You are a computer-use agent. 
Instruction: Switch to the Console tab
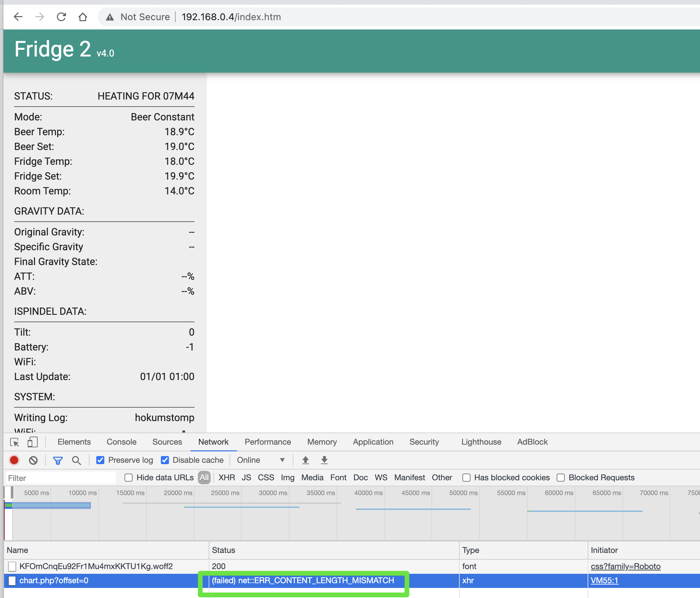click(x=121, y=442)
